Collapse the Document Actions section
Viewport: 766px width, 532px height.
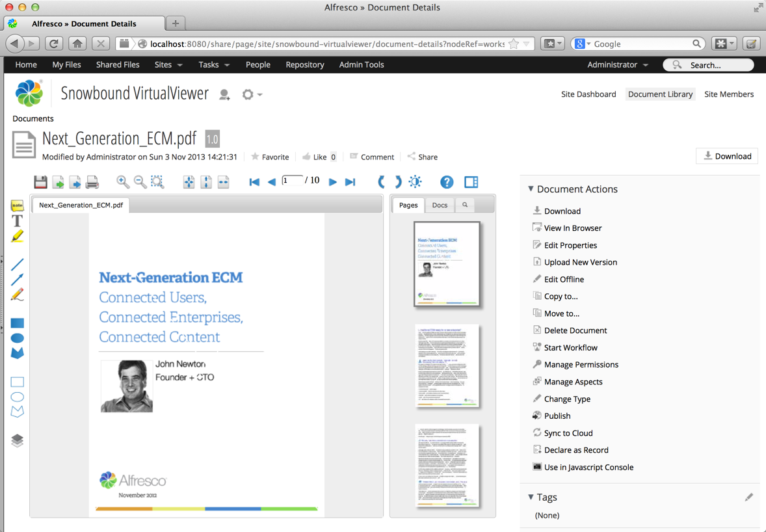point(531,189)
